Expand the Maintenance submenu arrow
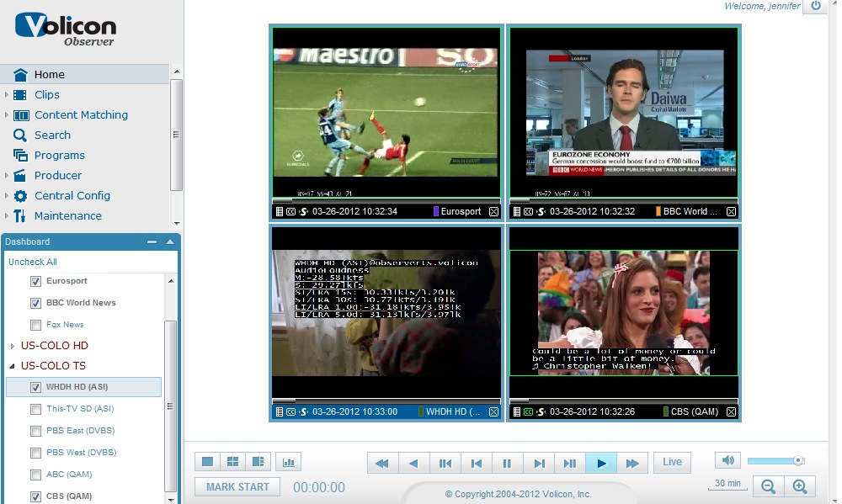Screen dimensions: 842x504 tap(6, 215)
